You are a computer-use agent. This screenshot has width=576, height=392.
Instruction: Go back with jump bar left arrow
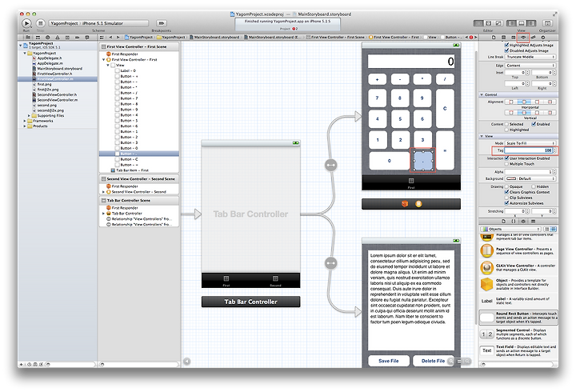coord(110,37)
